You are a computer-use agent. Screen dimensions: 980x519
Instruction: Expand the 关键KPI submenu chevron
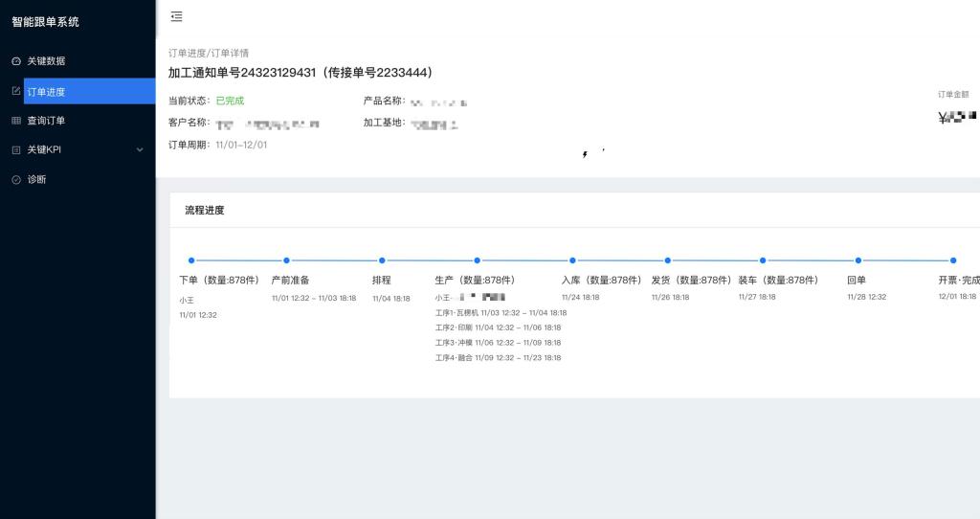coord(140,150)
